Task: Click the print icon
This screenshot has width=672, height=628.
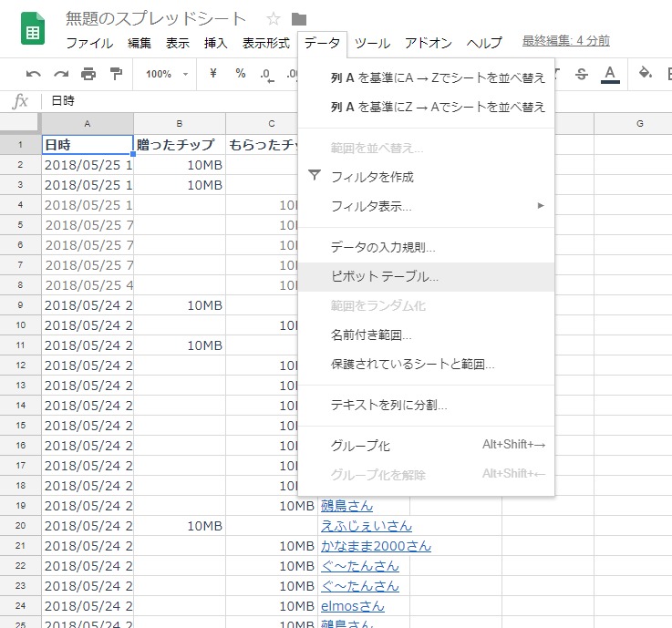Action: pyautogui.click(x=88, y=74)
